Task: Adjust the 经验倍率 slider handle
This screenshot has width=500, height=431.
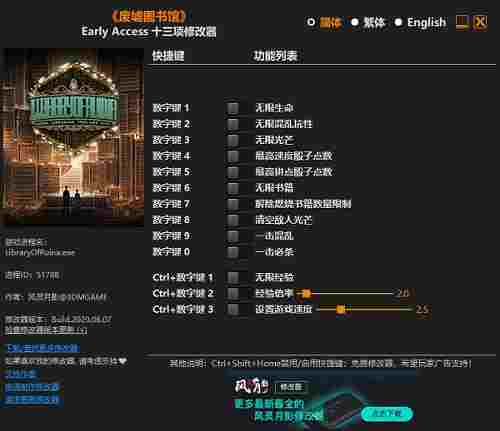Action: pyautogui.click(x=306, y=293)
